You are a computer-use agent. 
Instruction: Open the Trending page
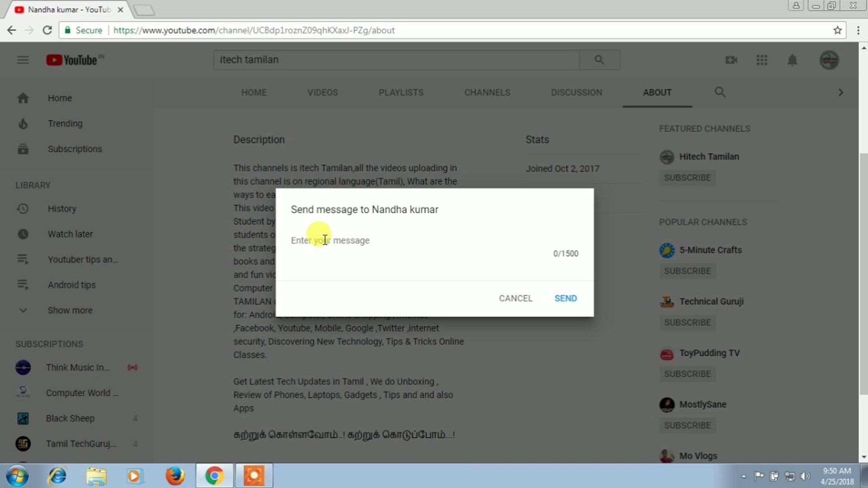pos(65,123)
